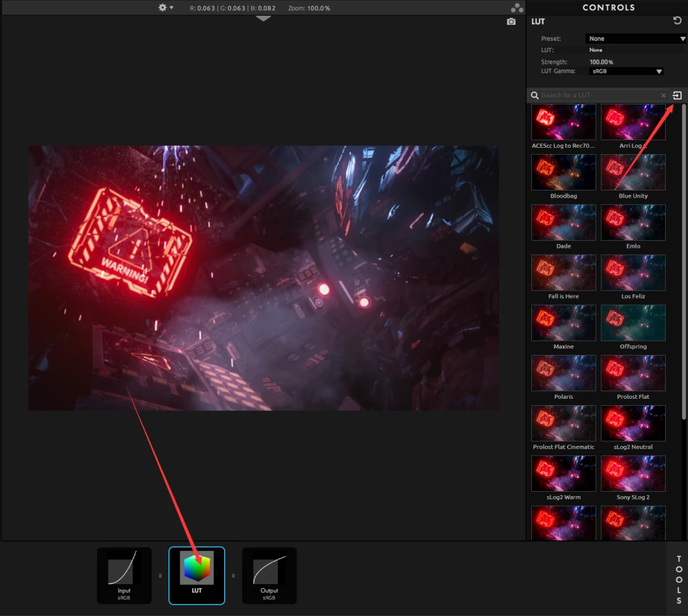
Task: Click the snapshot camera icon
Action: click(x=511, y=22)
